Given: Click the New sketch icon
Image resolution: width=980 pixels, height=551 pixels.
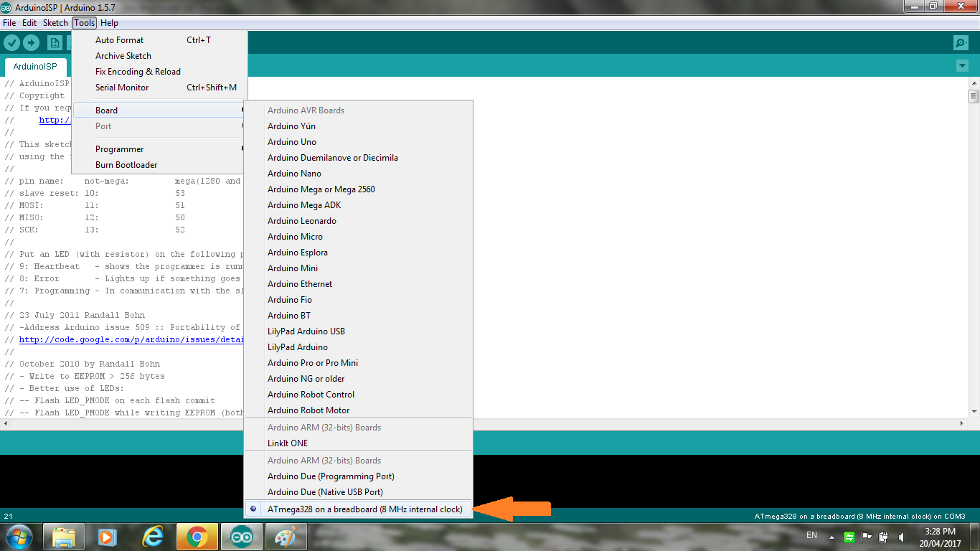Looking at the screenshot, I should (x=54, y=42).
